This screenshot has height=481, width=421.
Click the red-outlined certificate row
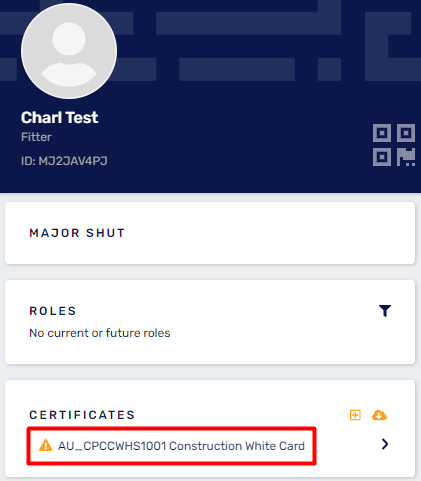click(171, 446)
